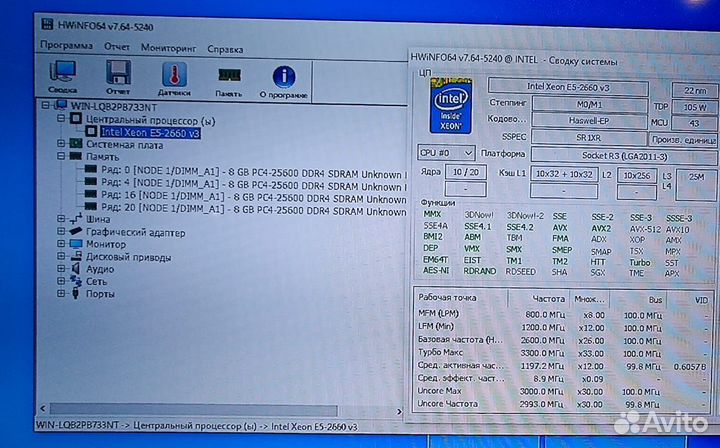Click the AVX2 feature label
This screenshot has height=448, width=720.
point(601,228)
